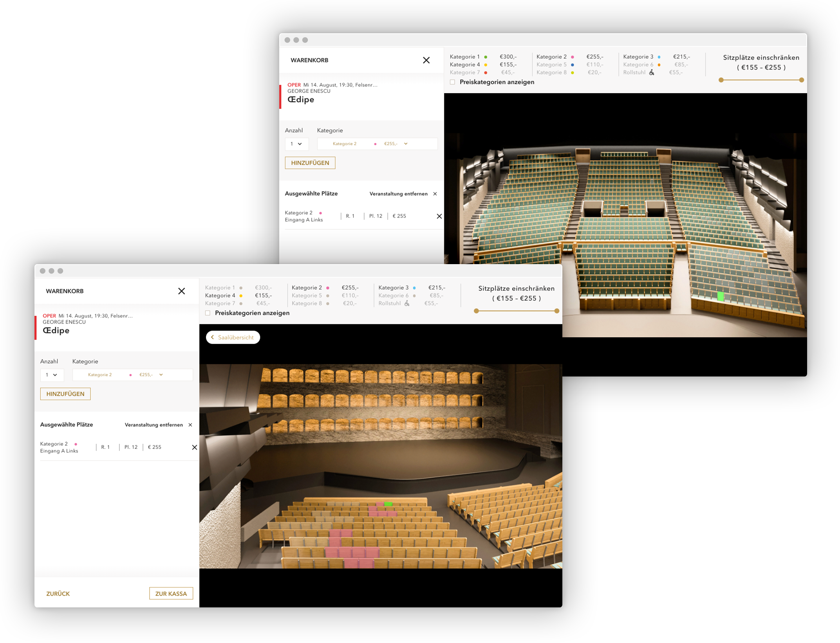Remove seat R.1 Pl.12 in front window
This screenshot has width=840, height=643.
pos(194,447)
